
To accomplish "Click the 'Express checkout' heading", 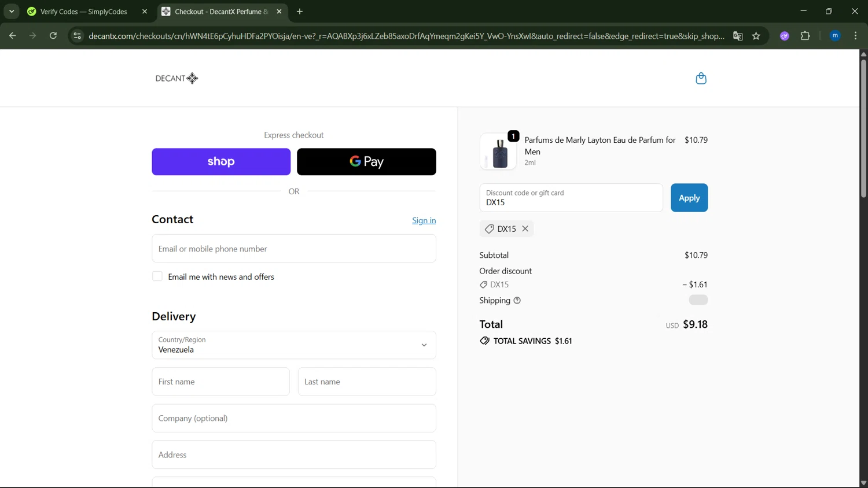I will 294,135.
